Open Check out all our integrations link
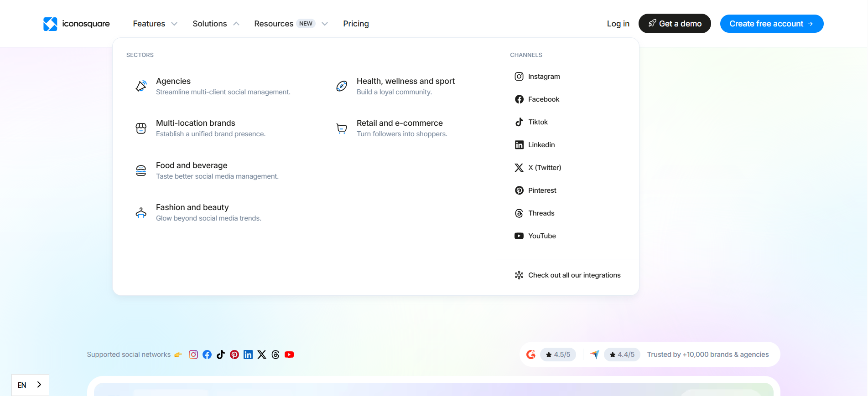Image resolution: width=868 pixels, height=396 pixels. coord(574,275)
